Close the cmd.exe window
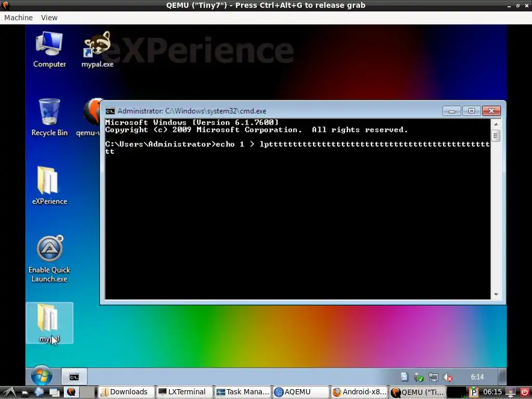 [491, 111]
